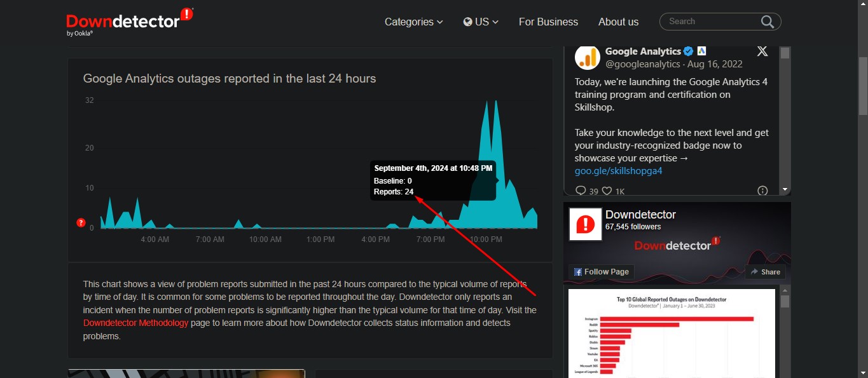
Task: Click the Facebook Share button
Action: point(765,272)
